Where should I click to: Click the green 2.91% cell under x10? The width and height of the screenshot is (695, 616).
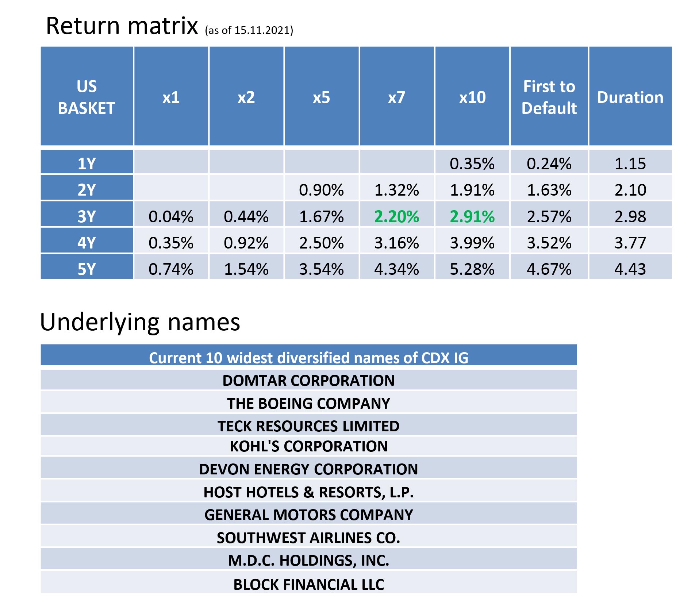pos(472,216)
